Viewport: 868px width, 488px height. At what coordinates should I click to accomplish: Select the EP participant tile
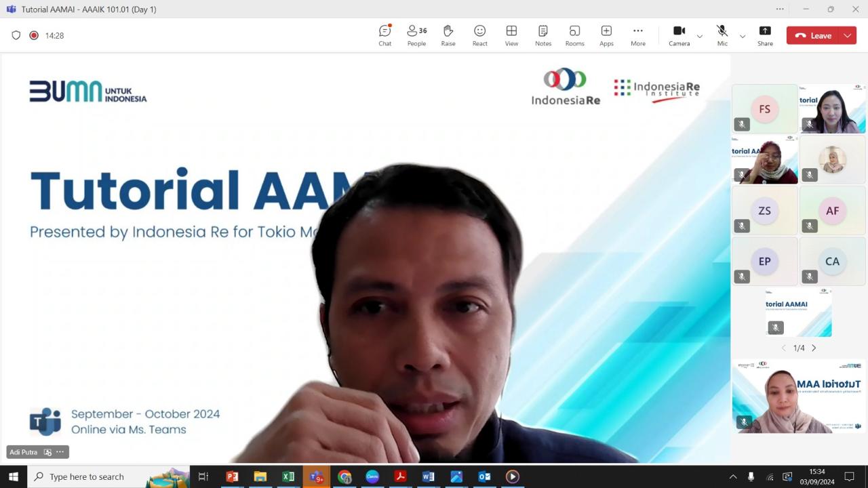[x=764, y=261]
